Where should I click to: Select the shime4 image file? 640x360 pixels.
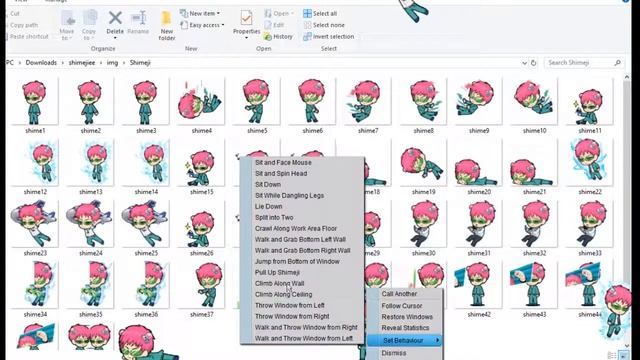point(202,106)
